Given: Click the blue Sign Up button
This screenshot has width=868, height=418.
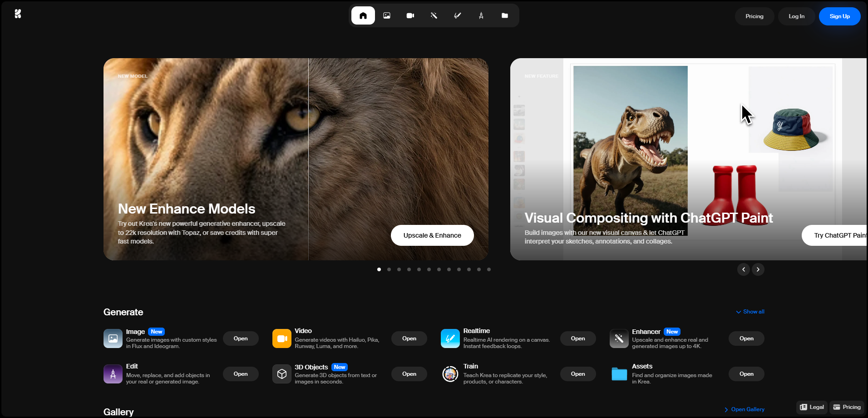Looking at the screenshot, I should (x=840, y=16).
